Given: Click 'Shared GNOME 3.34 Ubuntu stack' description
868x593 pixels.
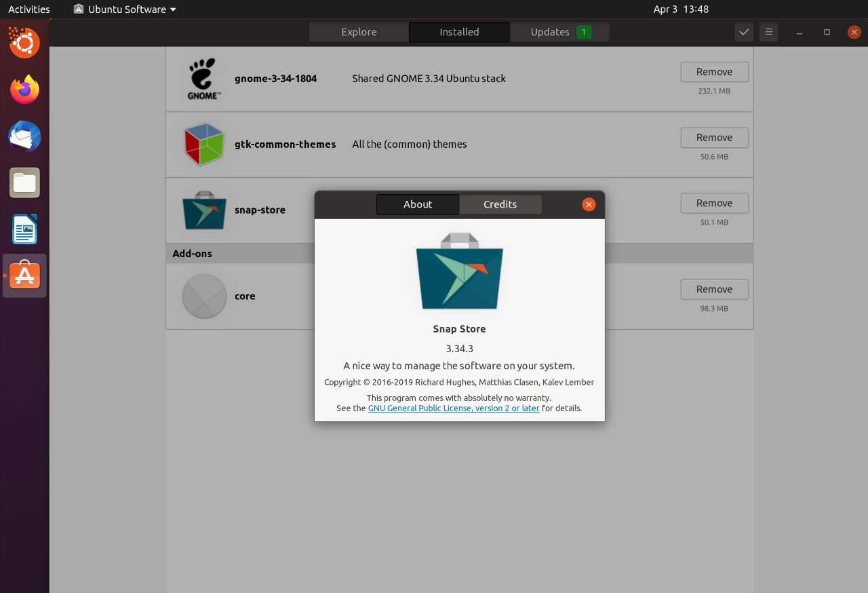Looking at the screenshot, I should [x=429, y=79].
